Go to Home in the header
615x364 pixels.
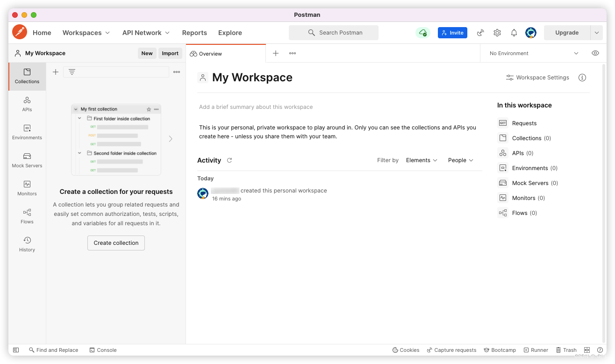pyautogui.click(x=42, y=33)
